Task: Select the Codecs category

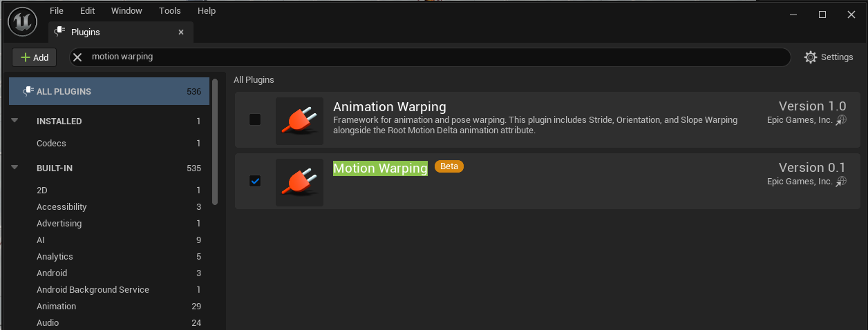Action: [109, 143]
